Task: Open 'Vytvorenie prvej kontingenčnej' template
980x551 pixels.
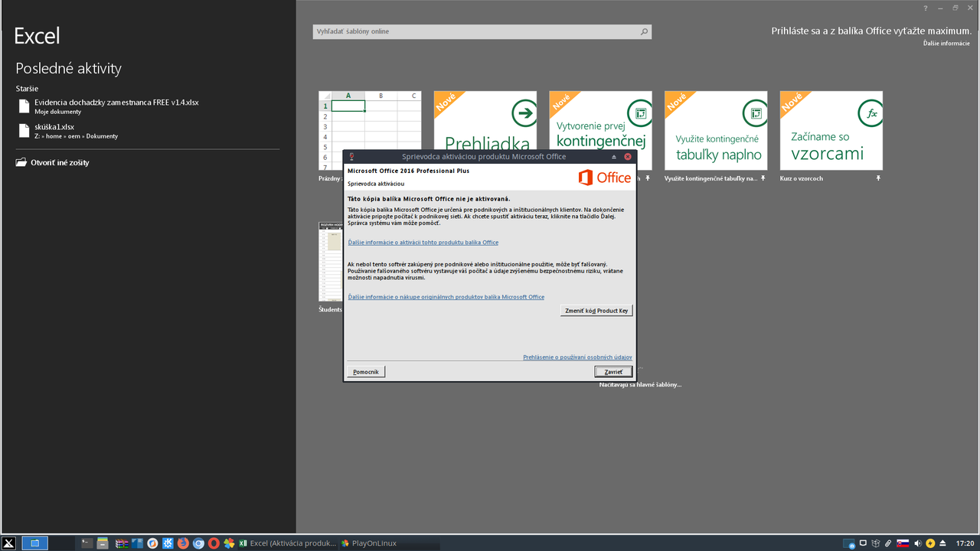Action: pyautogui.click(x=600, y=120)
